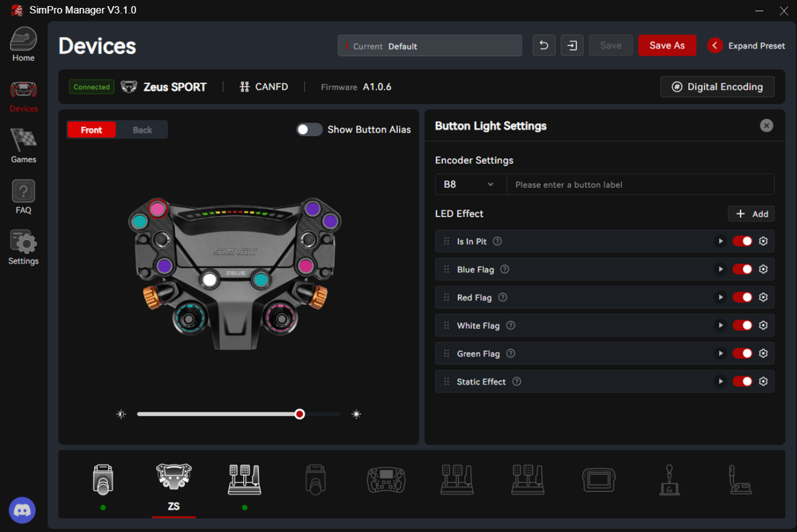Screen dimensions: 797x532
Task: Select the dashboard display device icon
Action: [x=600, y=480]
